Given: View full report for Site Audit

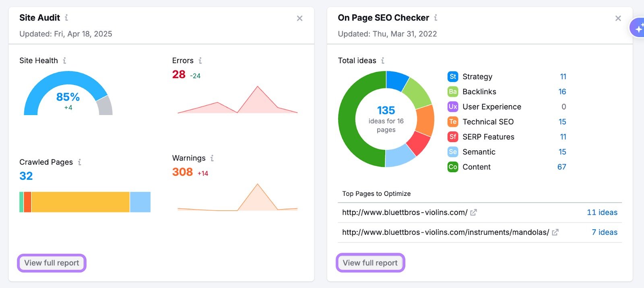Looking at the screenshot, I should 52,263.
